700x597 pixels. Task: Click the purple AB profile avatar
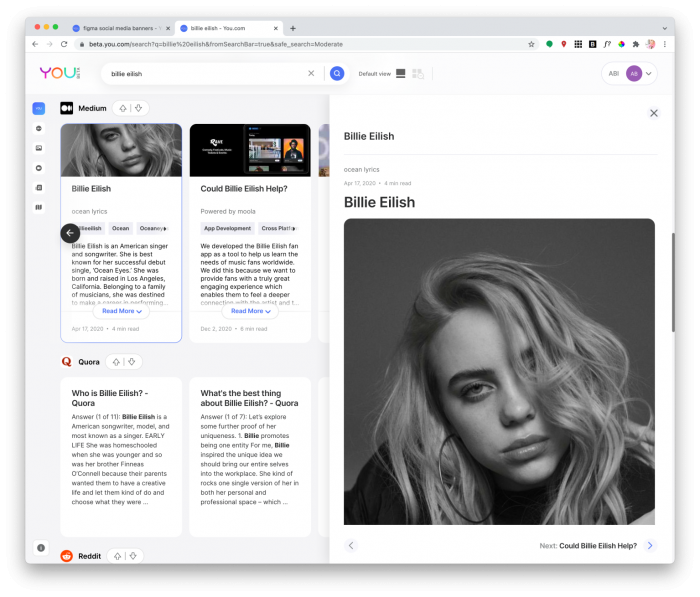point(634,74)
